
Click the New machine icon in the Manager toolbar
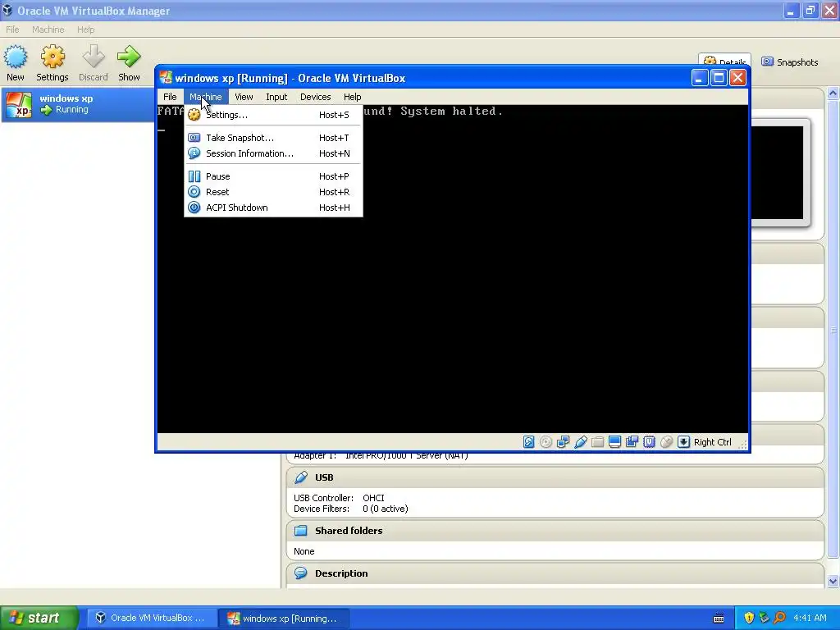tap(16, 57)
